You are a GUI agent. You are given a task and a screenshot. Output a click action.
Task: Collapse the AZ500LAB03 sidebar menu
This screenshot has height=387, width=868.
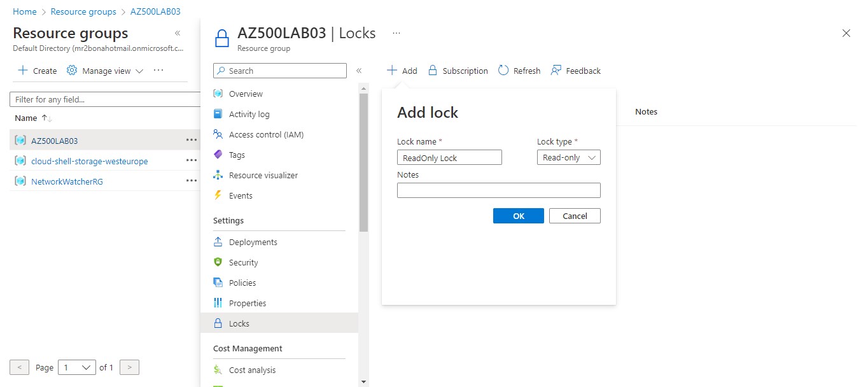(359, 71)
